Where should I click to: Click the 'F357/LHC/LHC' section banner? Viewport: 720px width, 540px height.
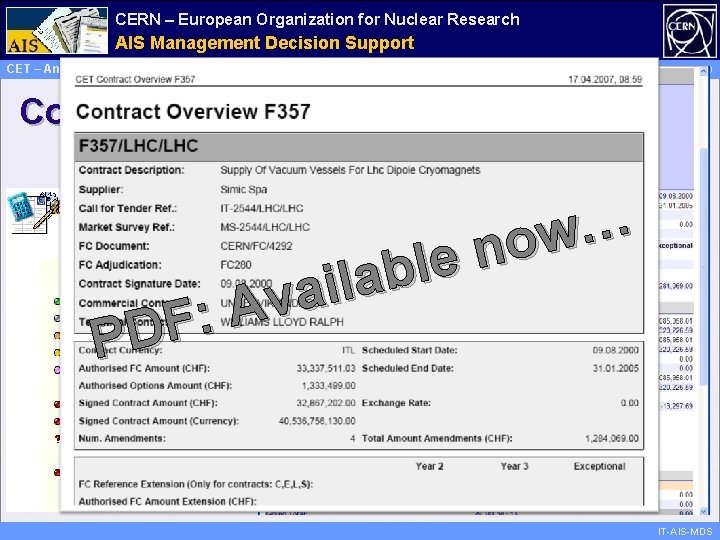click(x=359, y=146)
